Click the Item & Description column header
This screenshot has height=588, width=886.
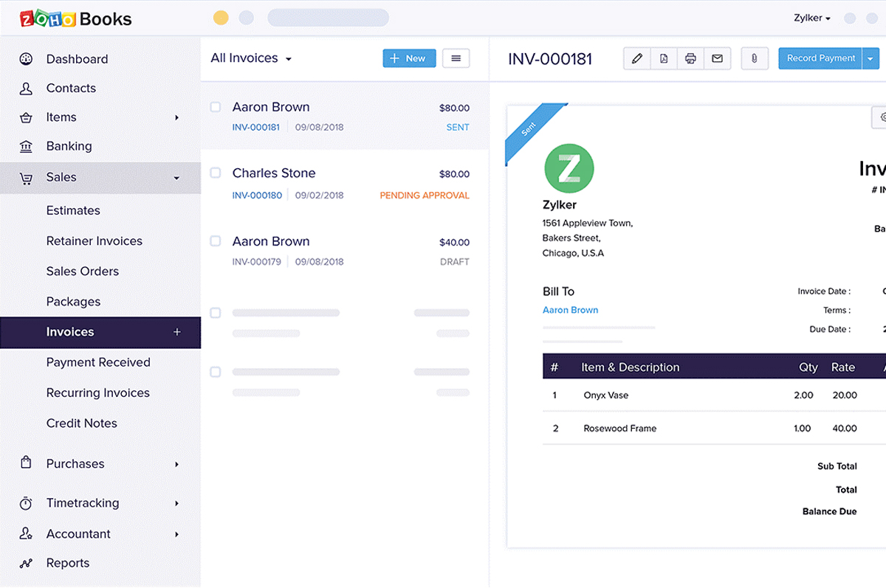[x=631, y=367]
